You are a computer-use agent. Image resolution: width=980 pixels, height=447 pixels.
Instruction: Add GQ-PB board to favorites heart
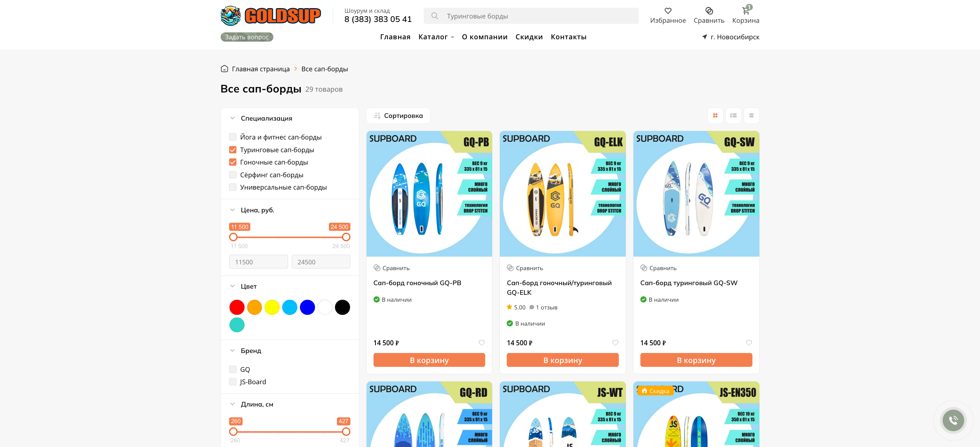pos(481,343)
